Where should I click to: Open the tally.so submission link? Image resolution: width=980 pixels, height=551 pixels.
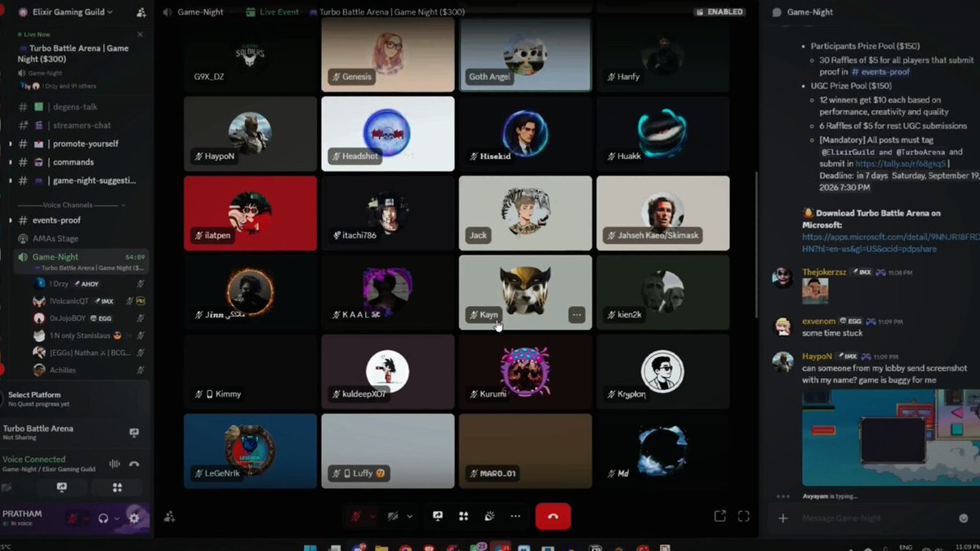pyautogui.click(x=901, y=163)
